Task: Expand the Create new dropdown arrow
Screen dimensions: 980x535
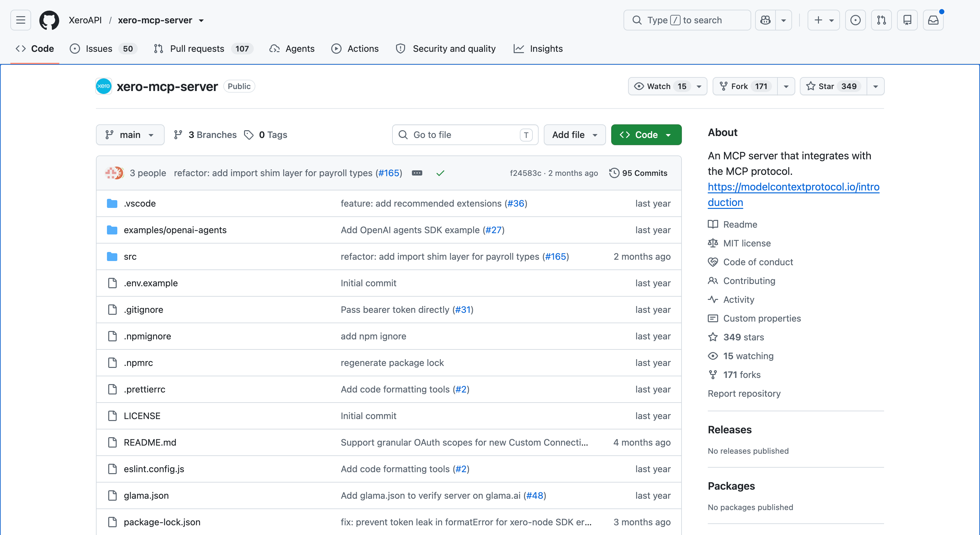Action: [832, 20]
